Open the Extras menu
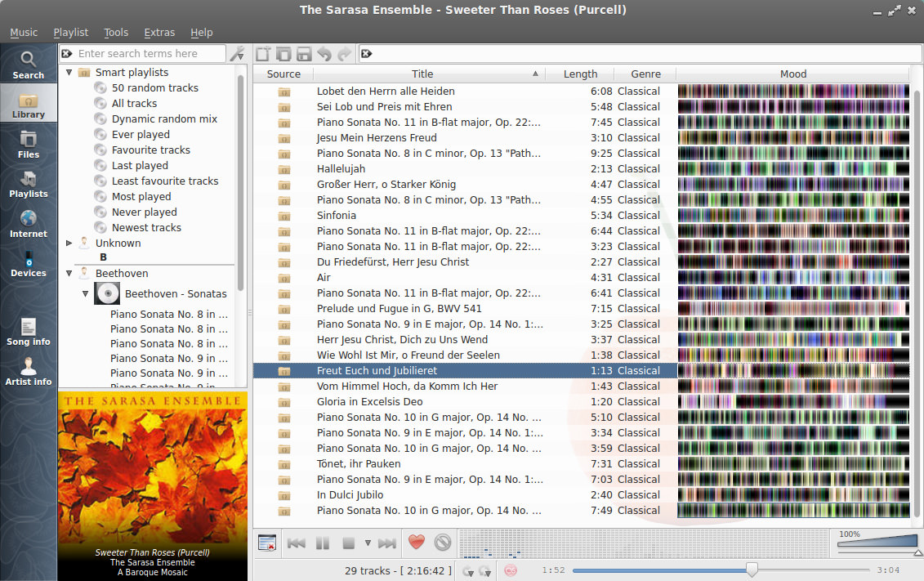This screenshot has height=581, width=924. click(x=159, y=33)
